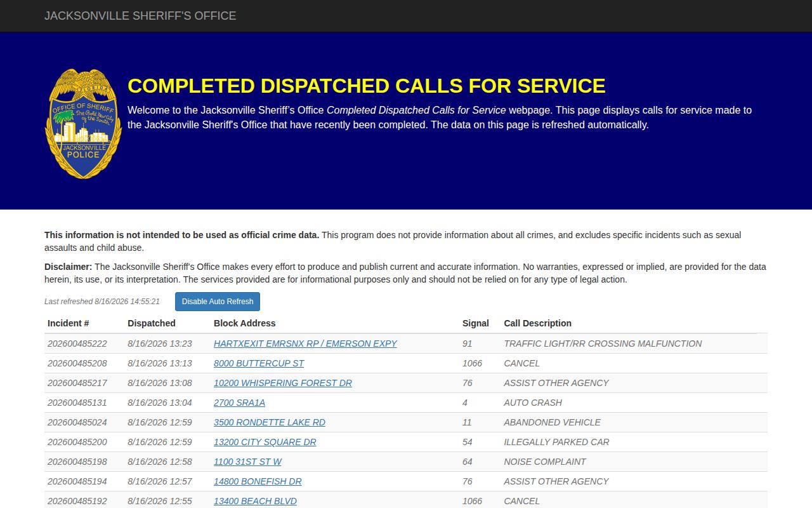
Task: Click the Block Address column header
Action: [245, 323]
